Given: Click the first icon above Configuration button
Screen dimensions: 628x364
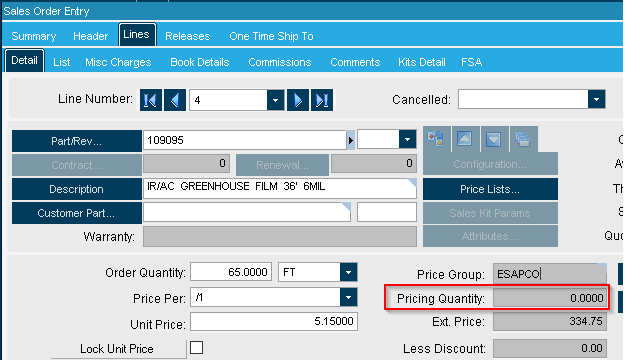Looking at the screenshot, I should [x=436, y=139].
